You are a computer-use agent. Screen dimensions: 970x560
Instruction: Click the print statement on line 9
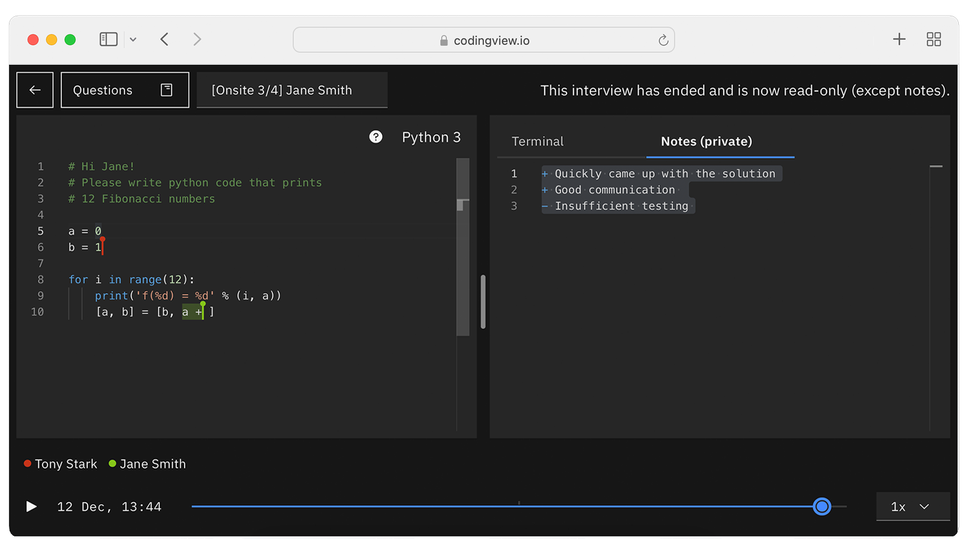[188, 296]
